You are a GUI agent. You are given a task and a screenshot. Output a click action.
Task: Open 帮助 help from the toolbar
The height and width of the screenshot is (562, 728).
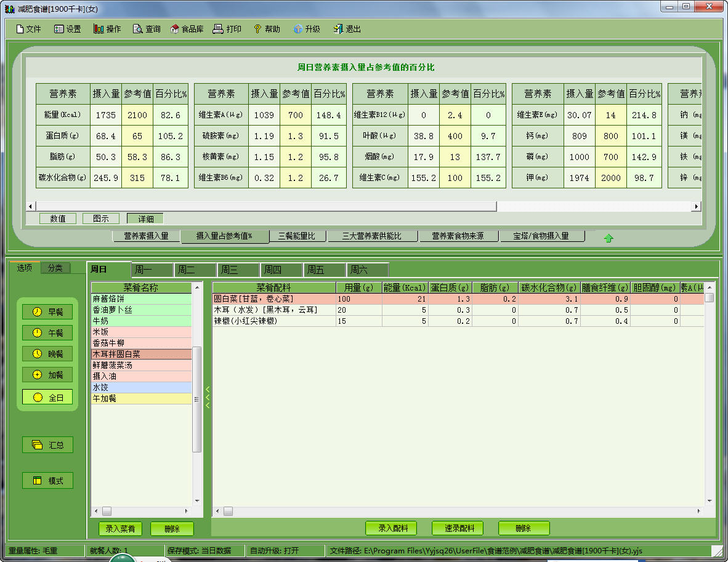point(266,29)
